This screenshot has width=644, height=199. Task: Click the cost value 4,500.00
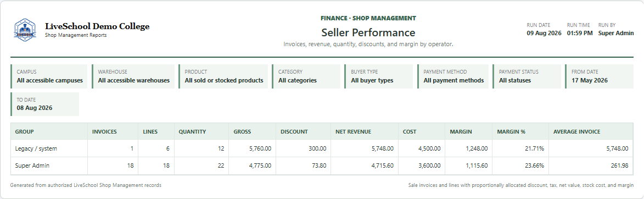(429, 148)
